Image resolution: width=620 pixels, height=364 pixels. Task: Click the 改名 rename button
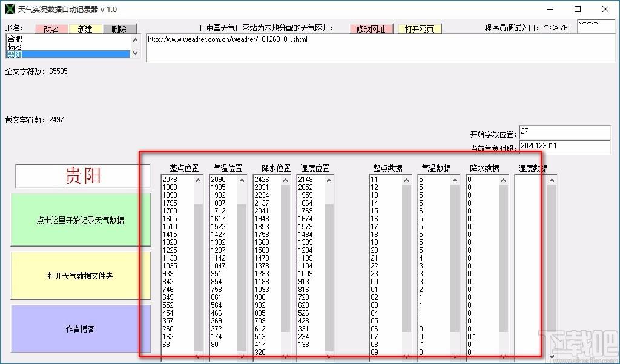click(51, 29)
